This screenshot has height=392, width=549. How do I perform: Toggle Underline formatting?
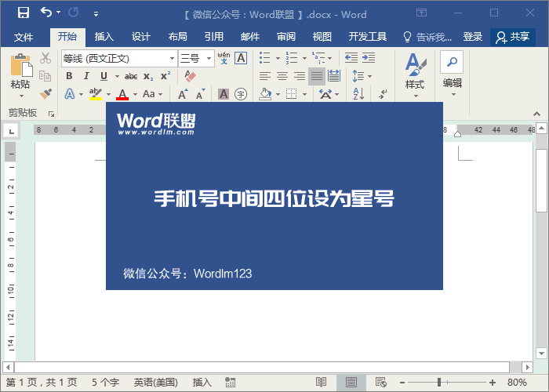click(x=104, y=76)
